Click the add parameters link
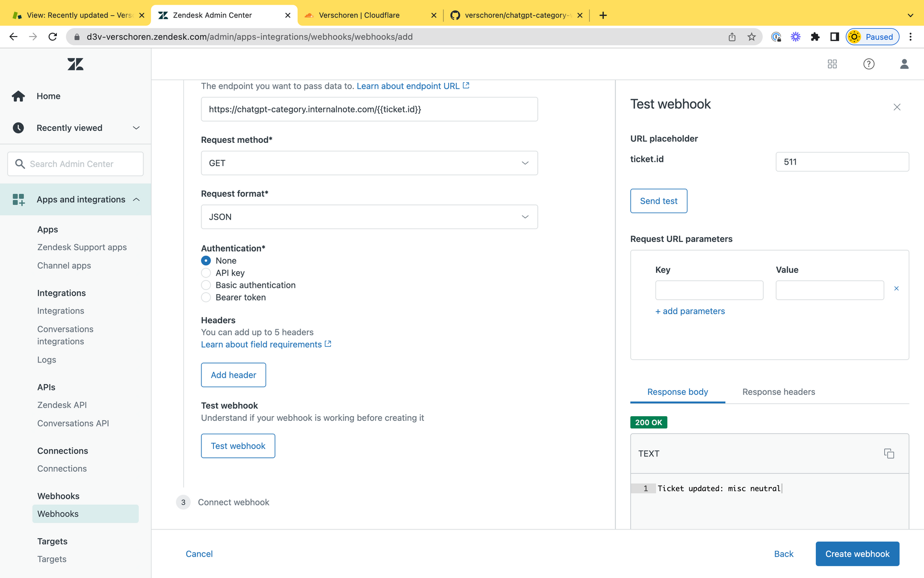The height and width of the screenshot is (578, 924). 690,311
